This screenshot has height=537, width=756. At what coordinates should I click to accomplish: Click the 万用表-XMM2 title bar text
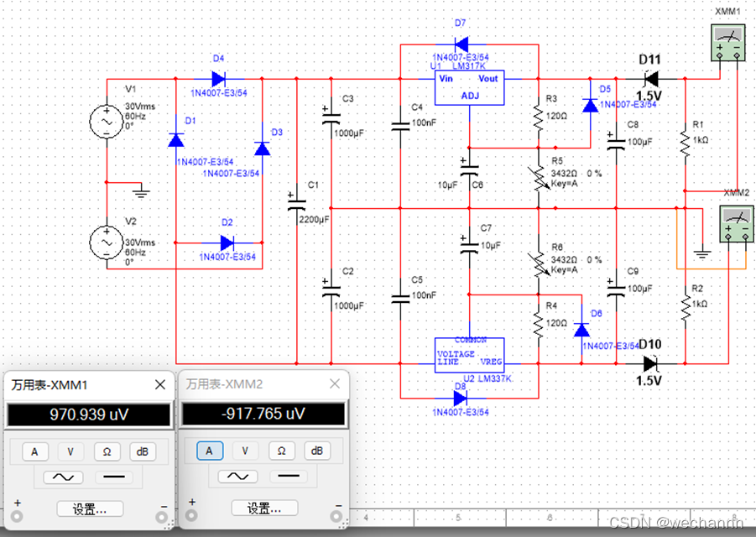point(224,383)
